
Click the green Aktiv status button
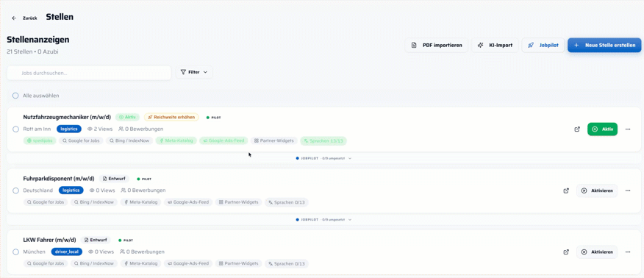(603, 129)
